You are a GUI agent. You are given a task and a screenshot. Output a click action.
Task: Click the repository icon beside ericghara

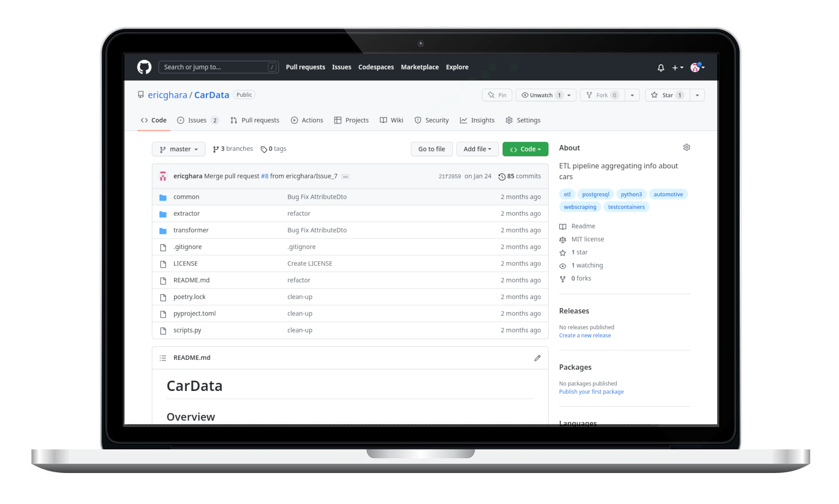[x=141, y=95]
